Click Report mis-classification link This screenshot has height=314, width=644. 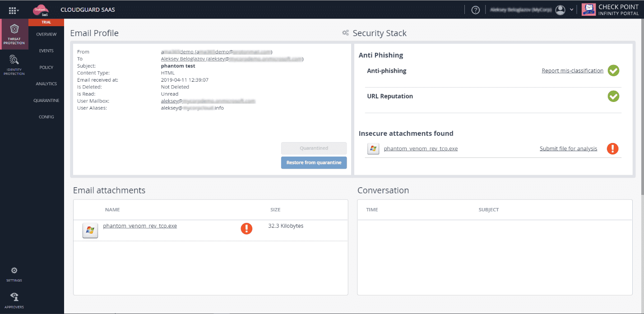572,71
